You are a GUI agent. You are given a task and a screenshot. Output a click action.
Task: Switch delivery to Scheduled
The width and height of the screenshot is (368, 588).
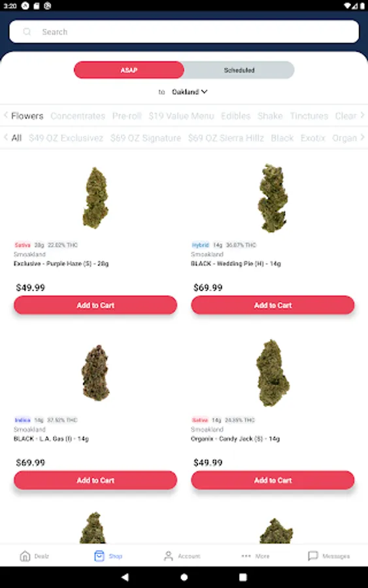(239, 70)
